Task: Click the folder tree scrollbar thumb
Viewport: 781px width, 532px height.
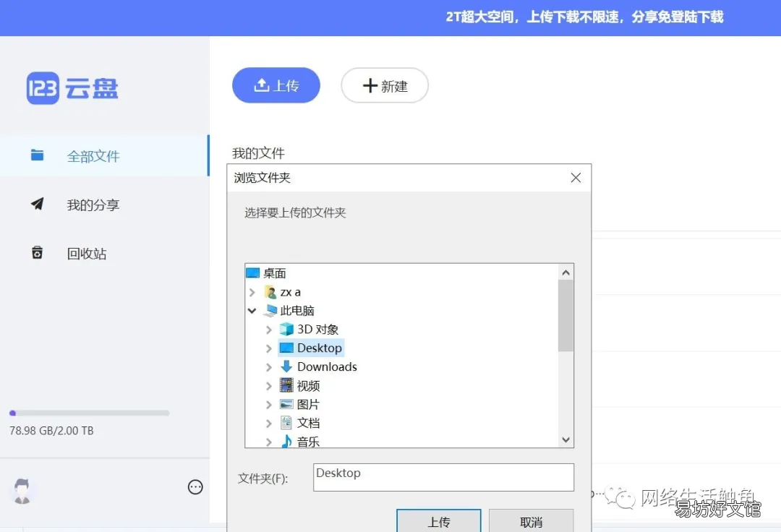Action: (x=566, y=316)
